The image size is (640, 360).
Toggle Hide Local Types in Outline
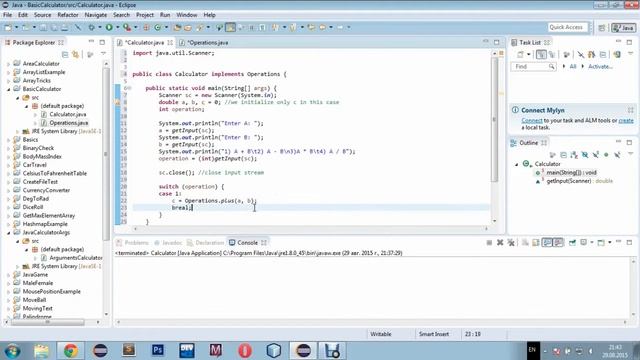(x=617, y=155)
